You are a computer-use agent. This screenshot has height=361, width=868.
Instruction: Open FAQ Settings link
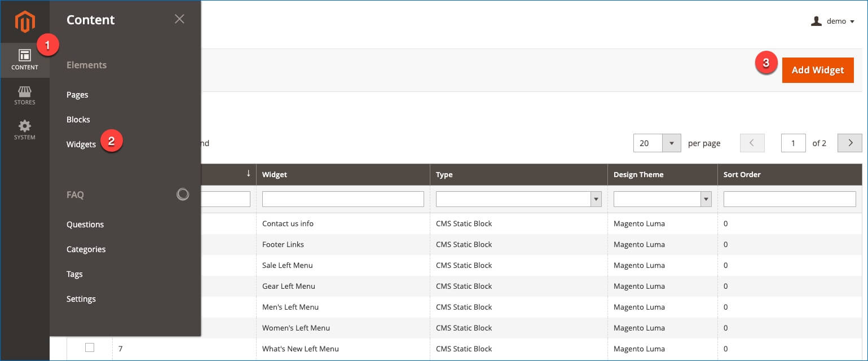(x=81, y=298)
